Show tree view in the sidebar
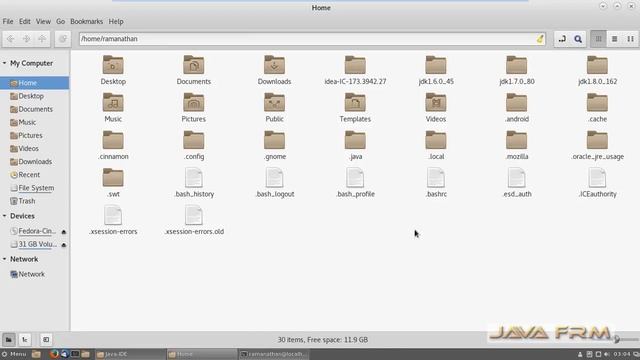This screenshot has height=360, width=640. click(24, 340)
